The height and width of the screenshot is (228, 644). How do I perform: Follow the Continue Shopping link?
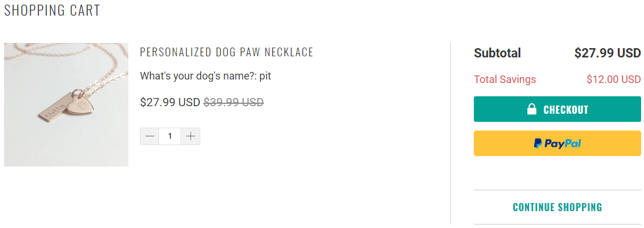(557, 207)
